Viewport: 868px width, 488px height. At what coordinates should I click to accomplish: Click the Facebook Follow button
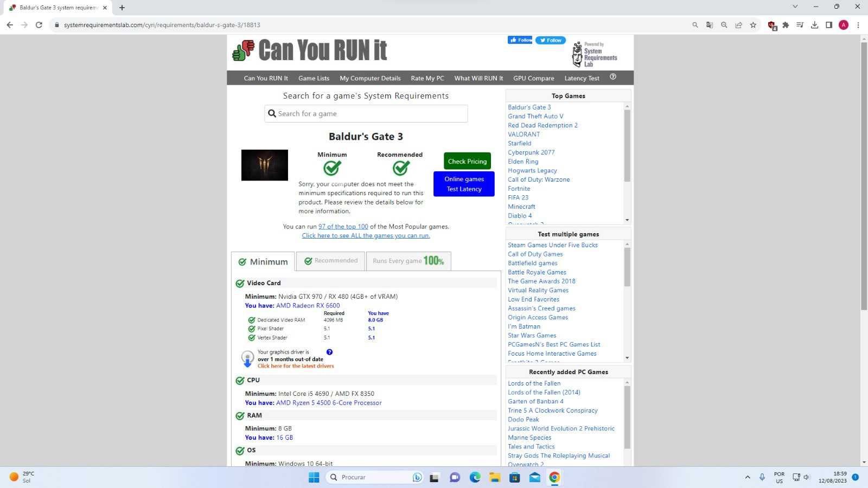tap(520, 40)
